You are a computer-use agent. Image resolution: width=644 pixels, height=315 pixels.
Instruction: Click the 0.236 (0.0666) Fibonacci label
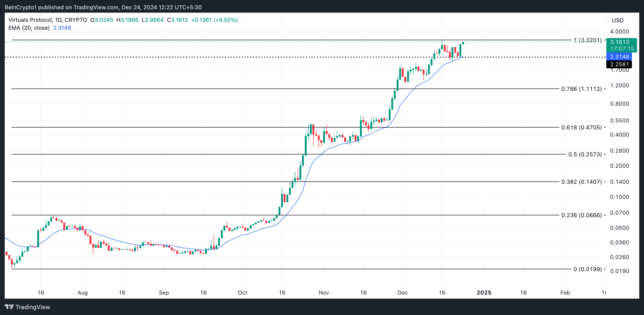pos(581,215)
